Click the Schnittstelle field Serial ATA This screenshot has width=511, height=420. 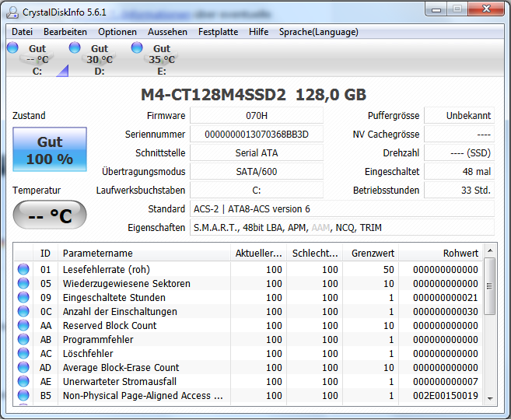point(257,152)
